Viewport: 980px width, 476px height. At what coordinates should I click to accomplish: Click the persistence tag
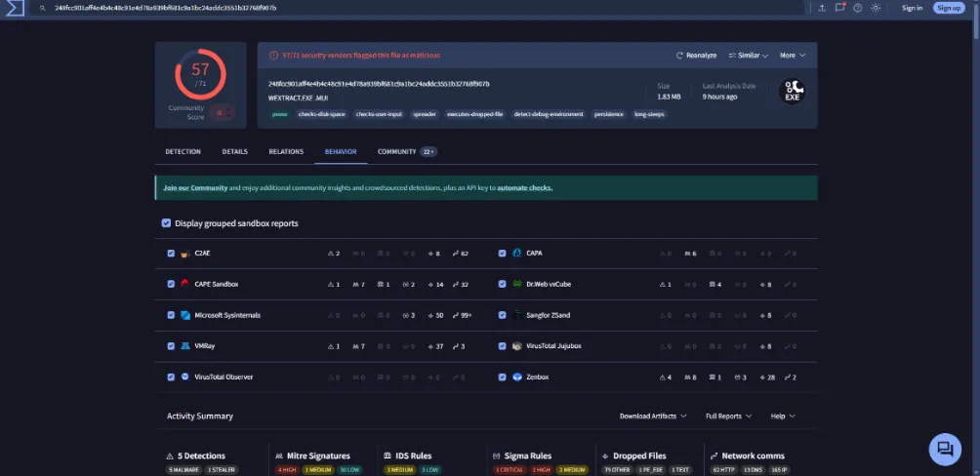609,114
